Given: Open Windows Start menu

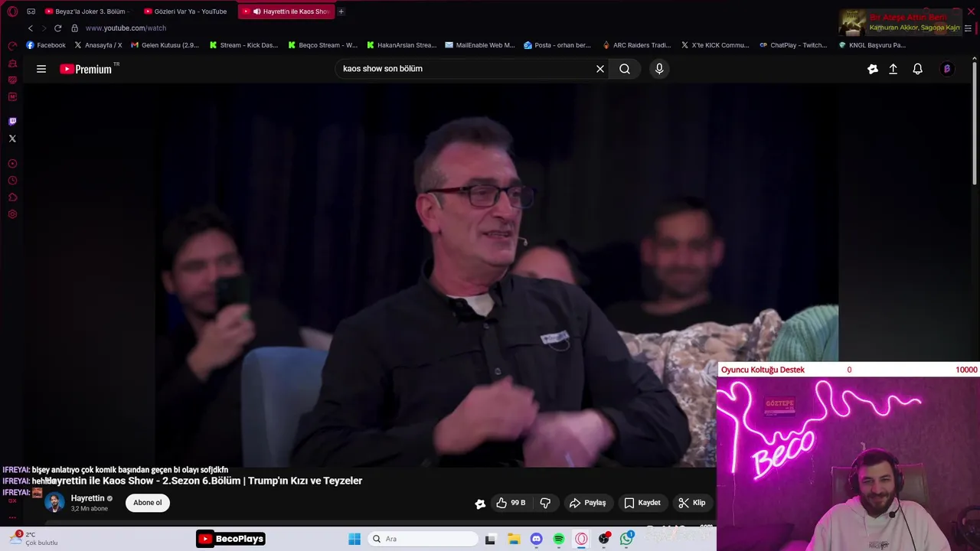Looking at the screenshot, I should [354, 539].
